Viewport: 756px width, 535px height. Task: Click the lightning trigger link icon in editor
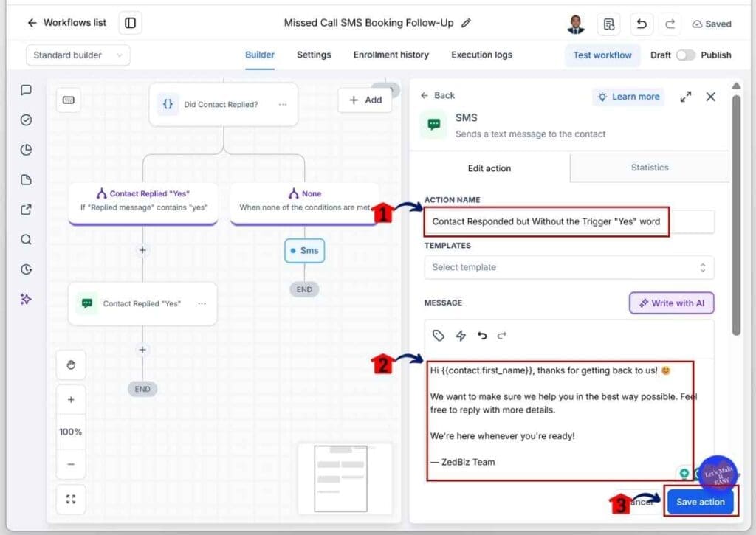click(x=461, y=336)
